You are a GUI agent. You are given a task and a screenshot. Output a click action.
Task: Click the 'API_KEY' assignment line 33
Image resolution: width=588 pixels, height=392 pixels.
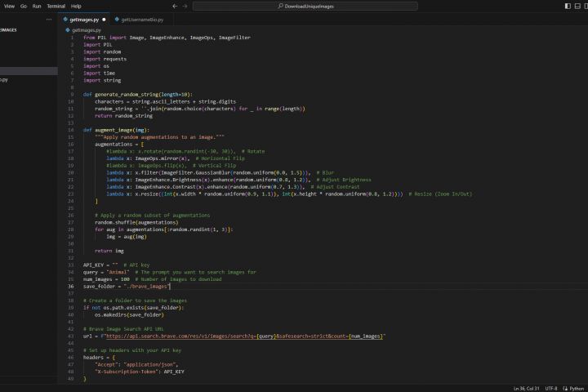coord(116,265)
